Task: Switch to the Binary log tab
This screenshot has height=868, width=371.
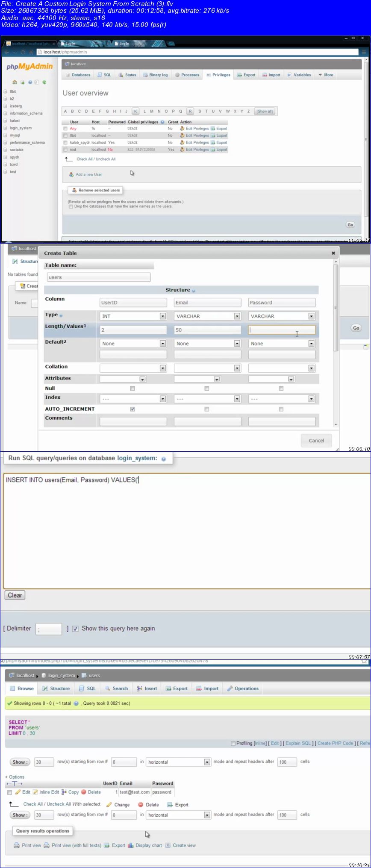Action: [x=155, y=75]
